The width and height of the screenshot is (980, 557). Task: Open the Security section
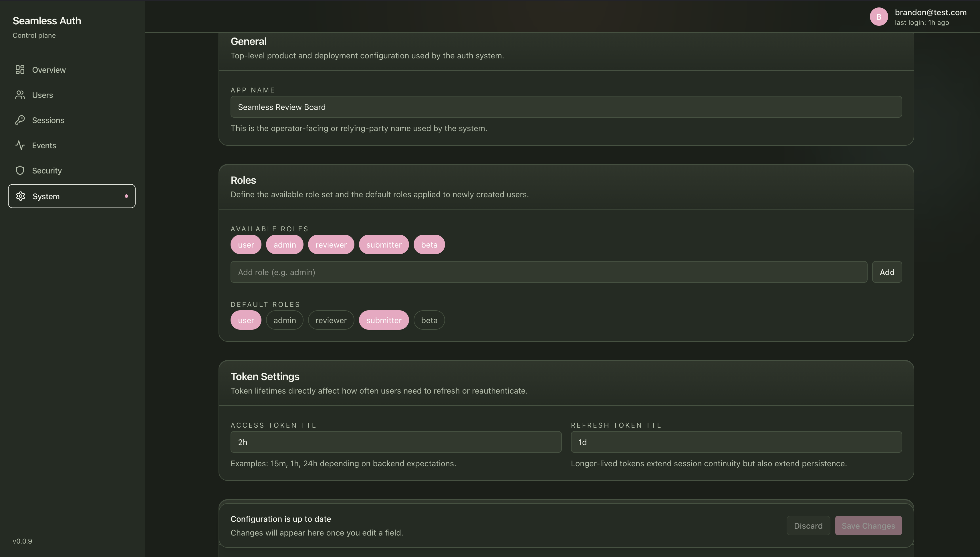pyautogui.click(x=47, y=171)
